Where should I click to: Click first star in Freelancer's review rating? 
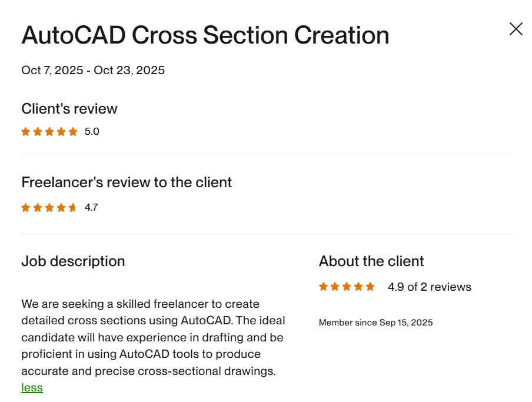tap(26, 208)
